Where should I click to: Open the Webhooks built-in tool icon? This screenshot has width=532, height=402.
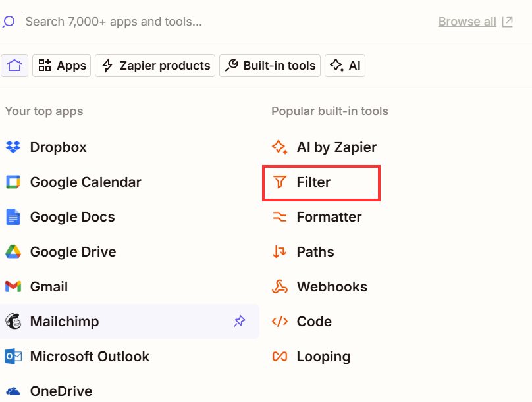(280, 287)
